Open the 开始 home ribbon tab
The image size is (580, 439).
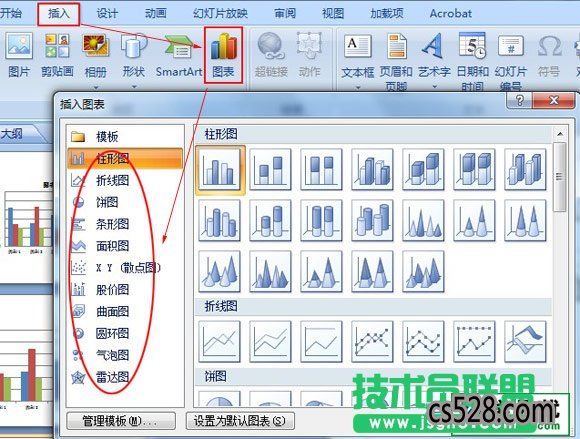point(10,14)
